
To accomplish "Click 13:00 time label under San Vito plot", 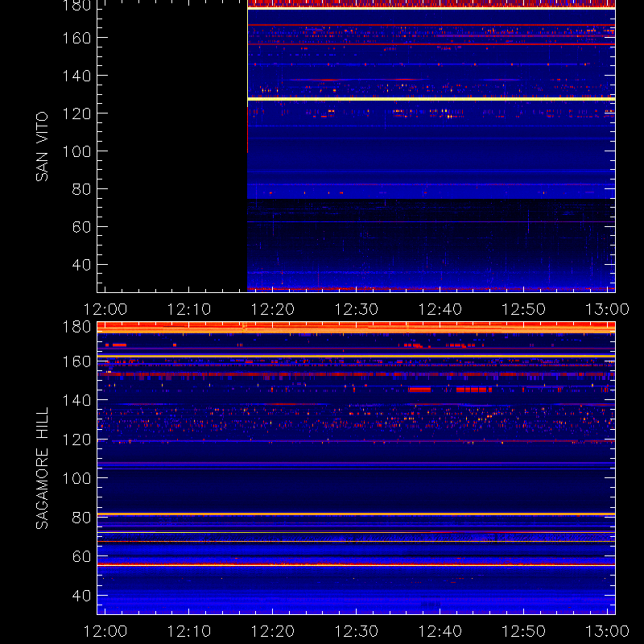I will (608, 309).
